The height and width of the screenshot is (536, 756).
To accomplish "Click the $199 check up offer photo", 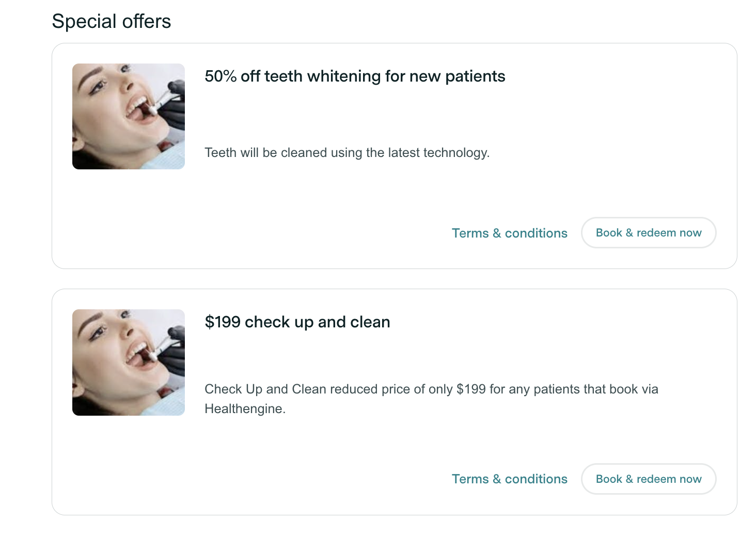I will 128,362.
